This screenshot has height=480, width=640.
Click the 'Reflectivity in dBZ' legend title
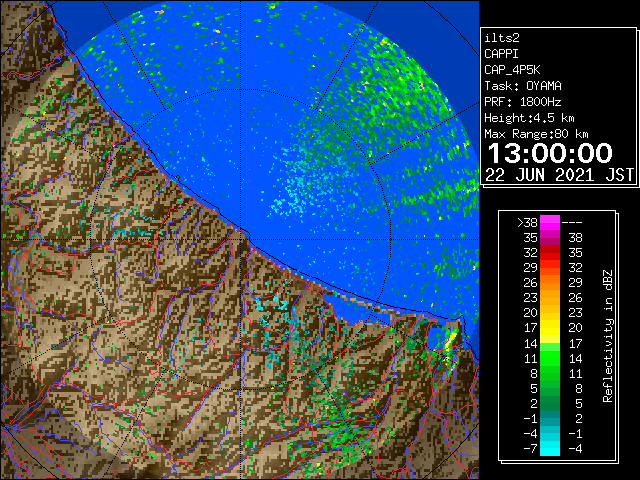[607, 336]
